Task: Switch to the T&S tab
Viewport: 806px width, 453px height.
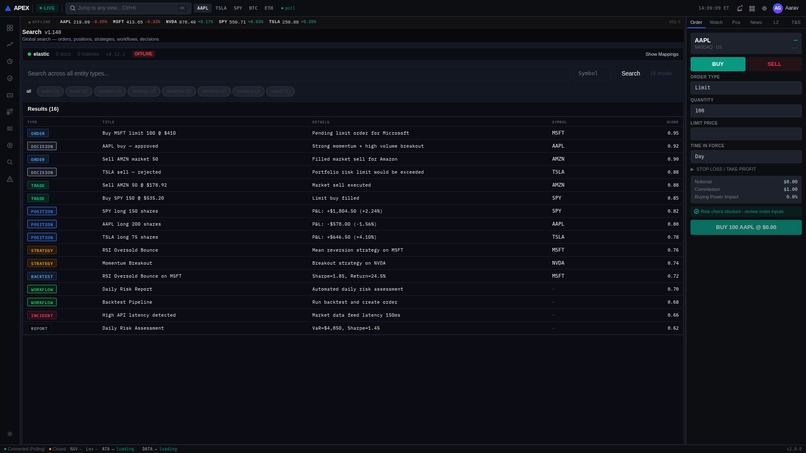Action: (x=795, y=23)
